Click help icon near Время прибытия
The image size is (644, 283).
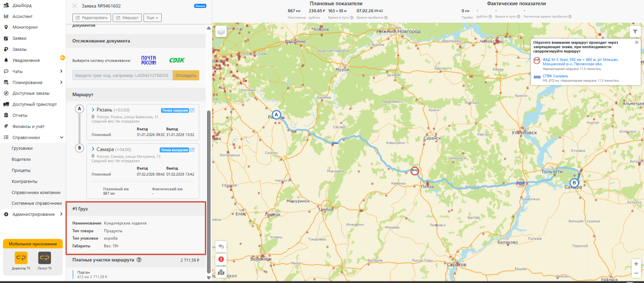(x=386, y=18)
